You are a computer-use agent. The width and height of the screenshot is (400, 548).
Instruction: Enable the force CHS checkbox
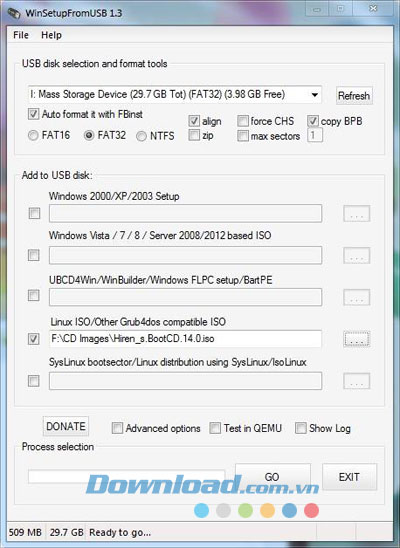[242, 121]
